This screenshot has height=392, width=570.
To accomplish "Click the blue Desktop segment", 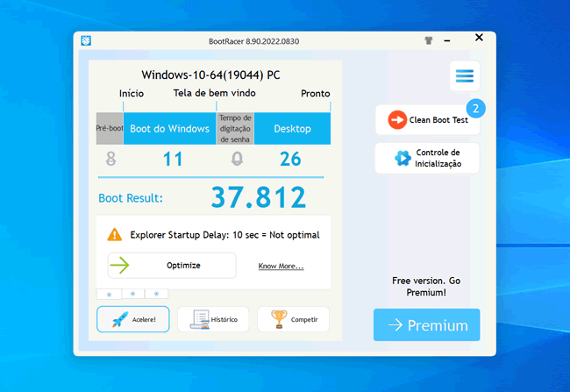I will 292,129.
